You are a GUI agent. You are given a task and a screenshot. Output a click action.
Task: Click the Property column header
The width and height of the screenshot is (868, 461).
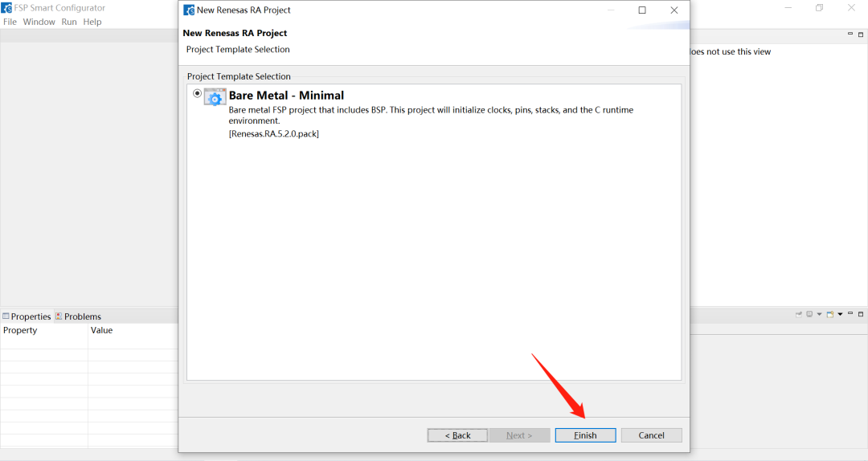[x=20, y=330]
